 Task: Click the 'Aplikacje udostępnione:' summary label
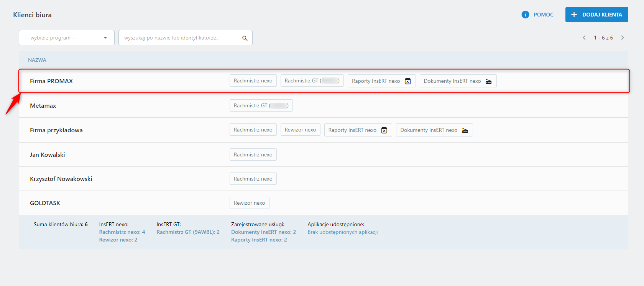click(x=336, y=224)
